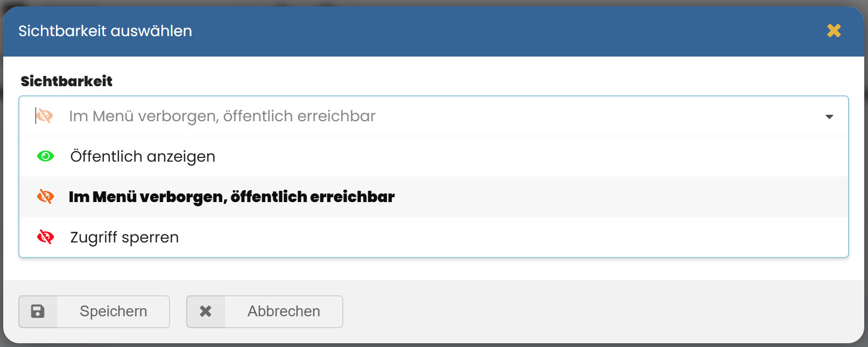Close the dialog with the yellow X
Screen dimensions: 868x347
[x=834, y=31]
